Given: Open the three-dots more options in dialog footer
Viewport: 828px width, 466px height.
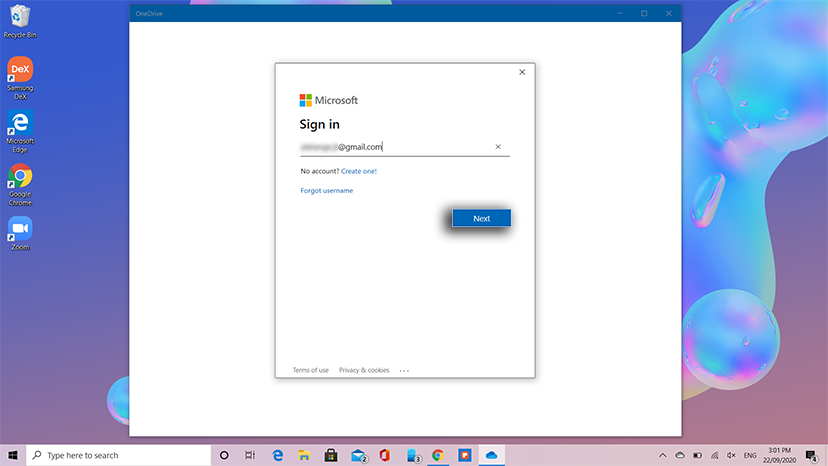Looking at the screenshot, I should [x=404, y=371].
